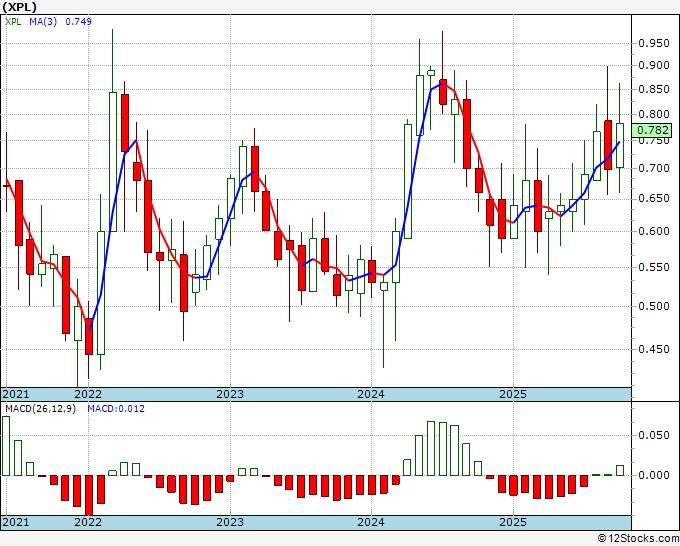Click the 0.900 price axis label

point(654,65)
